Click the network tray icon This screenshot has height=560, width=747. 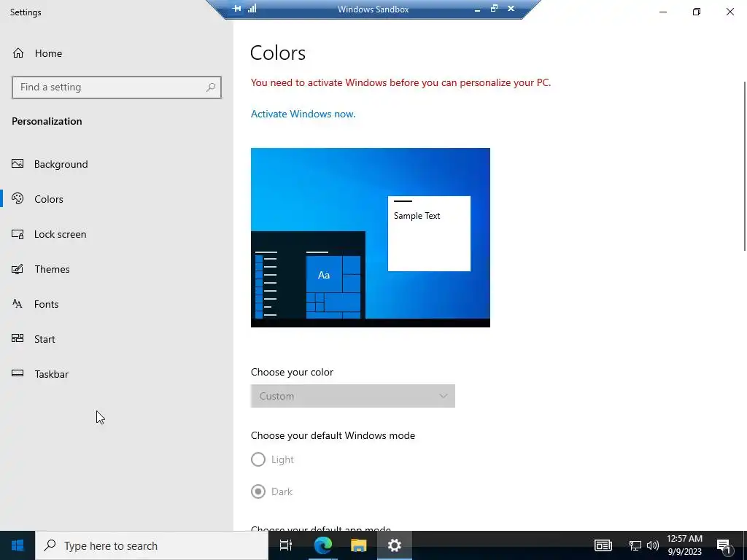coord(635,545)
